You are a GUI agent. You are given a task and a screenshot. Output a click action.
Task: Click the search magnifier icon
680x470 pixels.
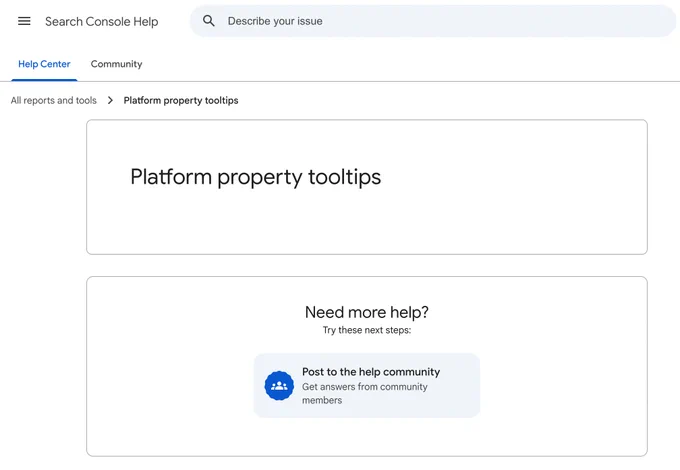(x=209, y=21)
